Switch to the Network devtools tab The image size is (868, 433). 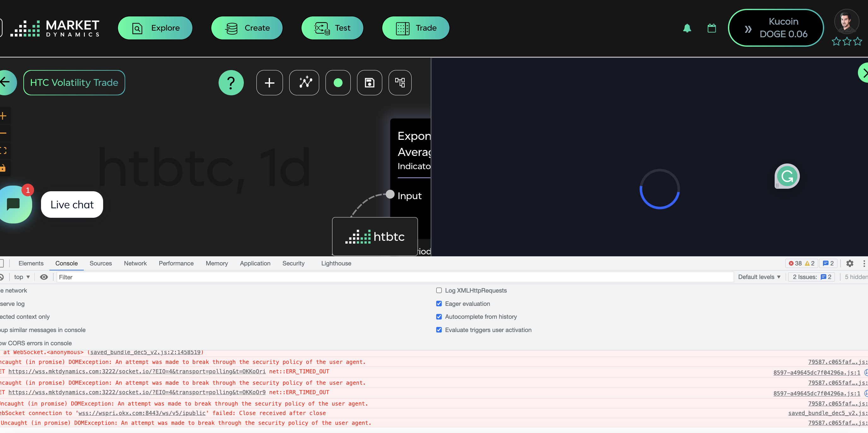point(135,264)
